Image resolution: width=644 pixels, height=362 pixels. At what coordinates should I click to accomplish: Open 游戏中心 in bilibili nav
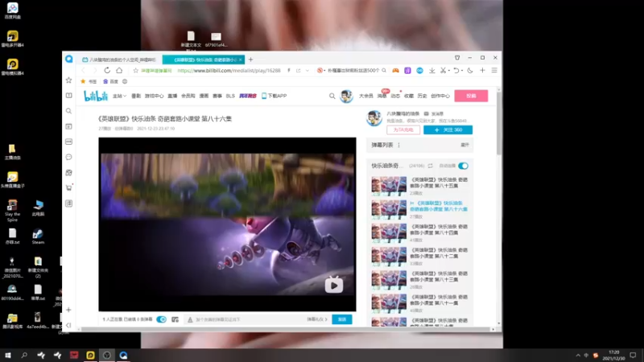(154, 96)
